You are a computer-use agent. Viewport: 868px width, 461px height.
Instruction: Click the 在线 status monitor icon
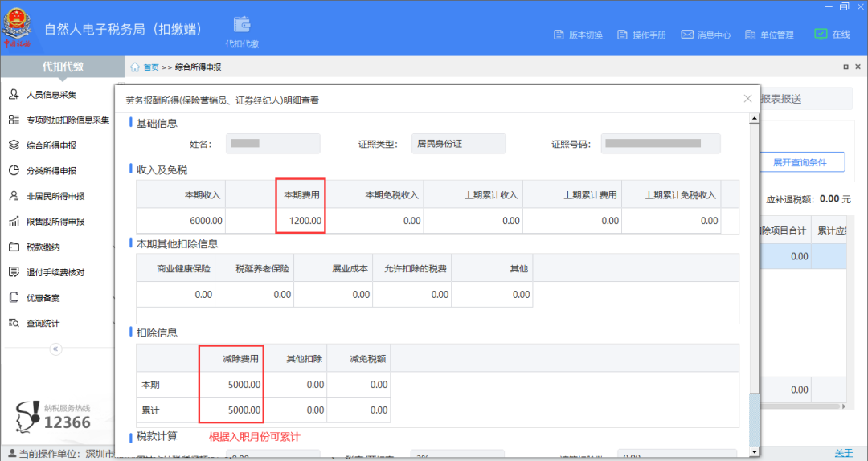point(821,35)
